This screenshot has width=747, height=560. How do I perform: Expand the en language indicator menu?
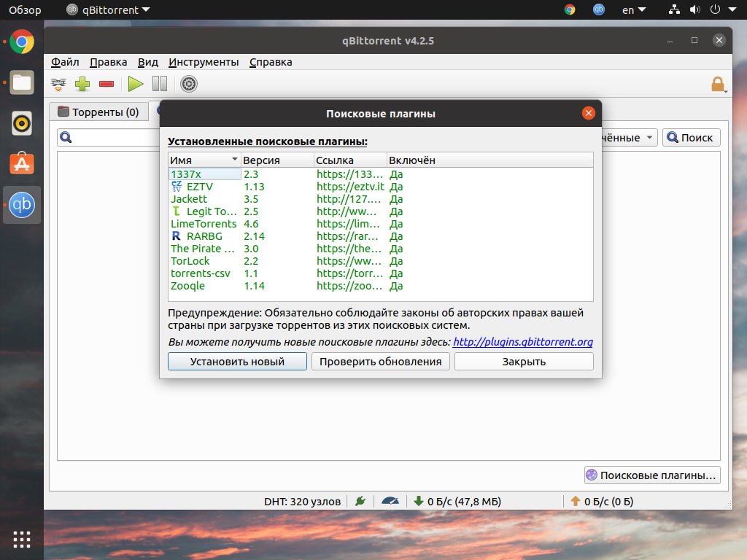633,10
